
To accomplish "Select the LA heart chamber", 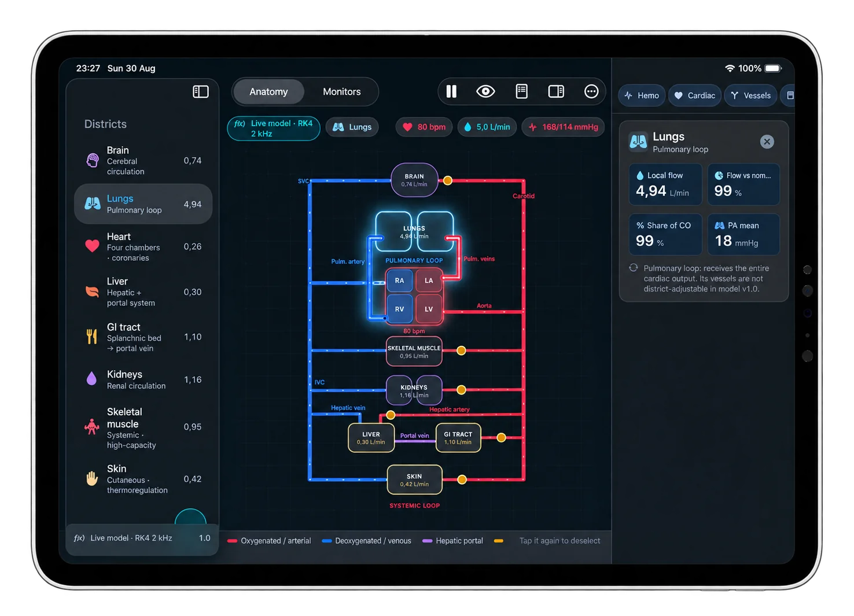I will click(x=429, y=281).
